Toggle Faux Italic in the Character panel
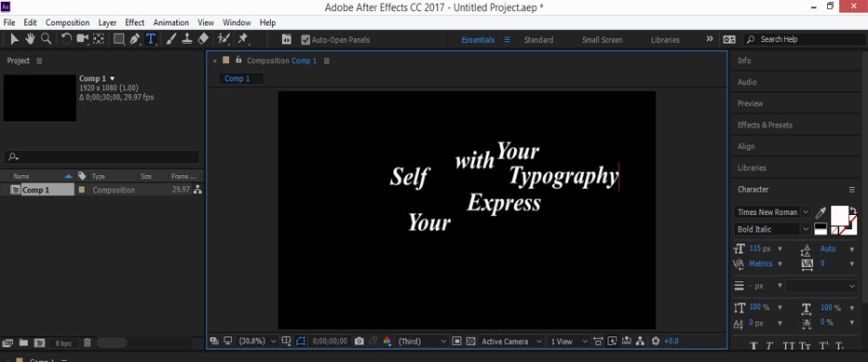Viewport: 868px width, 362px height. tap(770, 346)
